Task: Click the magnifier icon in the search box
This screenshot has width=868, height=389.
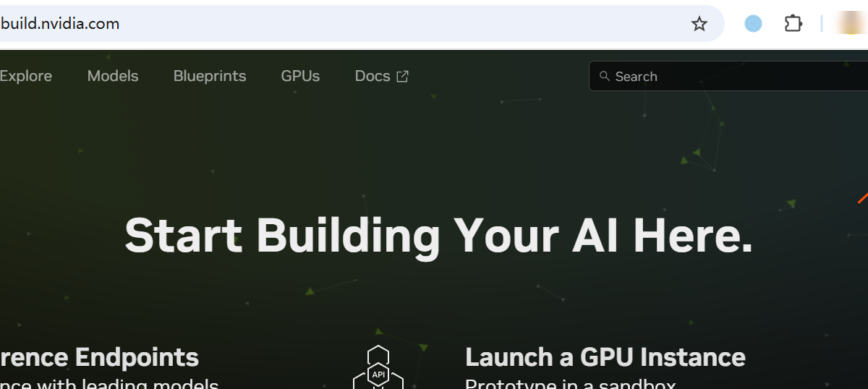Action: [x=605, y=76]
